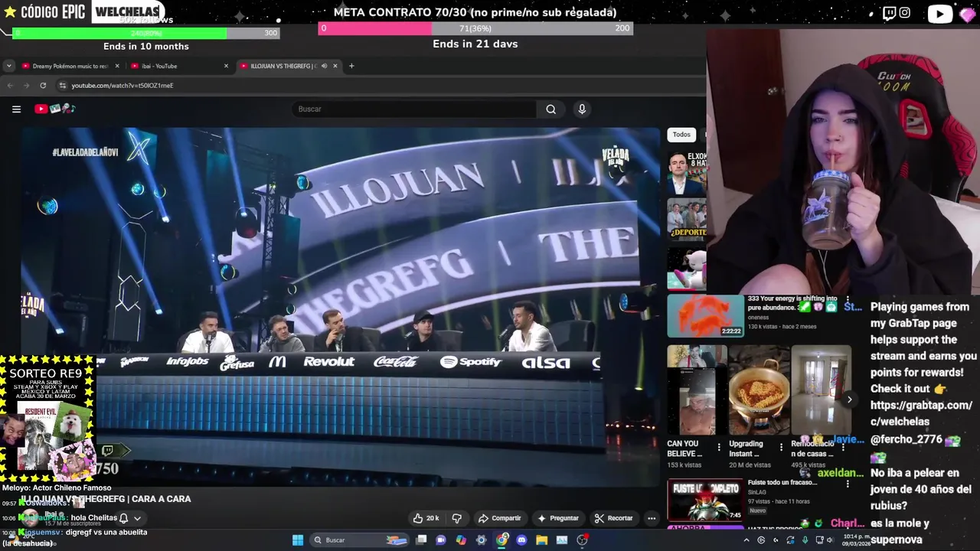The width and height of the screenshot is (980, 551).
Task: Select the Todos filter chip
Action: 681,135
